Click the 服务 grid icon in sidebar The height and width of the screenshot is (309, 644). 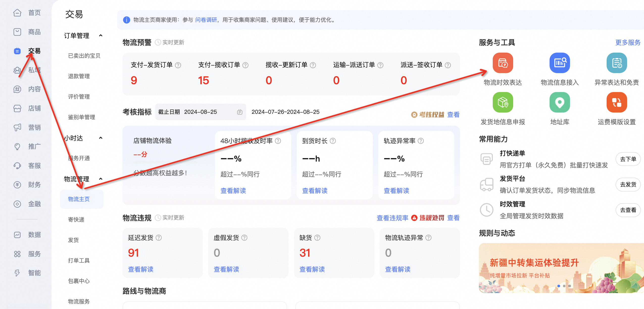pos(17,254)
